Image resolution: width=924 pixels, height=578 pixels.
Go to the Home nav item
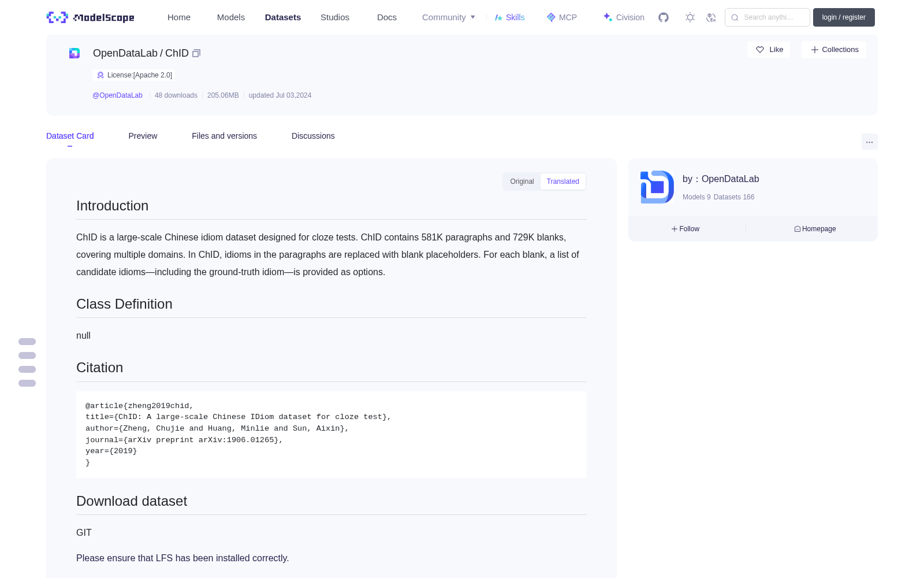[x=179, y=17]
